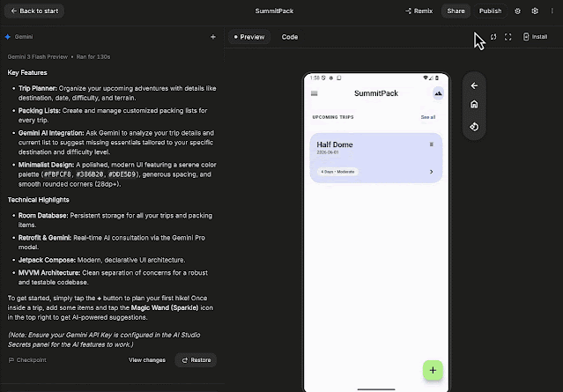Go back using Back to start
563x392 pixels.
(x=34, y=11)
